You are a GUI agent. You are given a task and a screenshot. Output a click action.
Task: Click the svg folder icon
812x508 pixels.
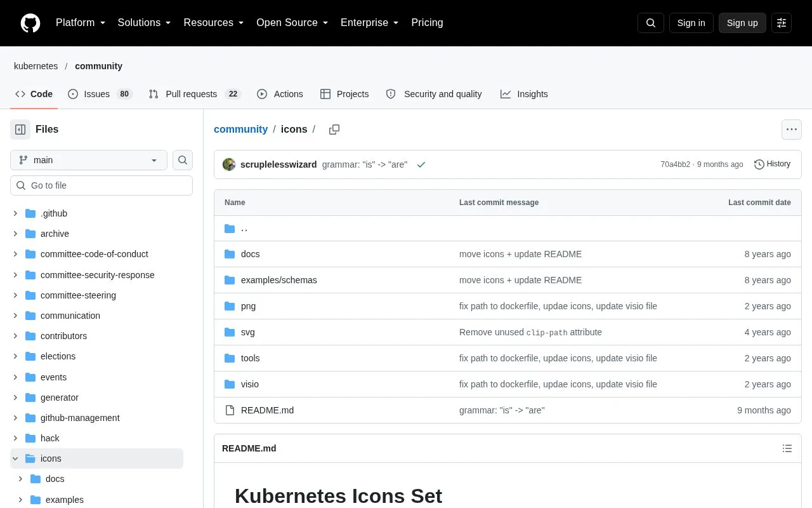coord(230,332)
